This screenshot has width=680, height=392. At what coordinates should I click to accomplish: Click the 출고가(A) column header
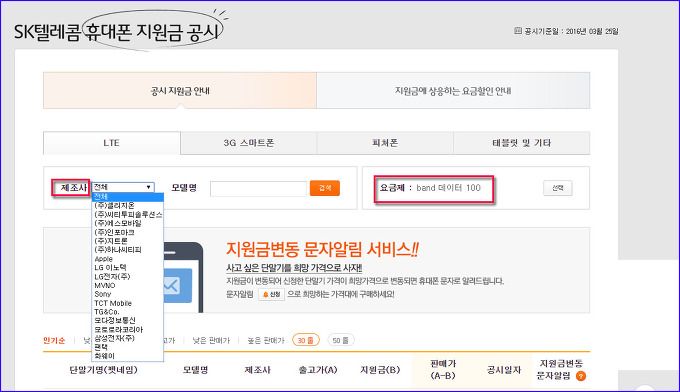(318, 370)
